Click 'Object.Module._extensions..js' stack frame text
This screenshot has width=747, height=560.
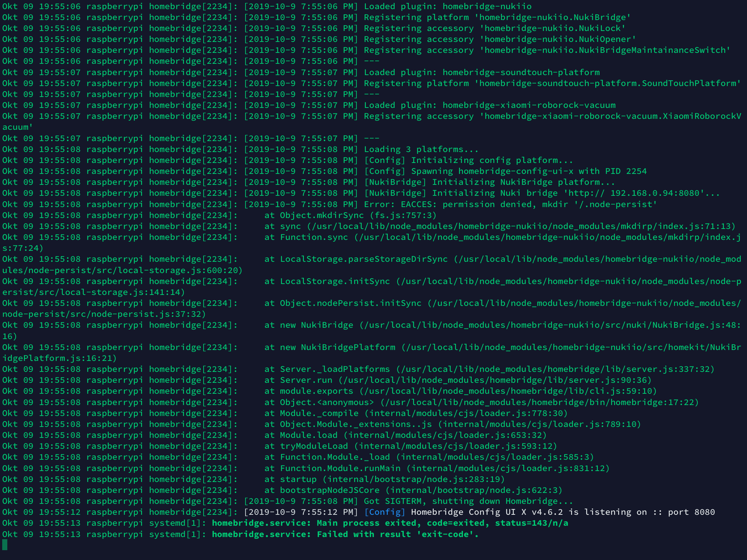click(356, 424)
